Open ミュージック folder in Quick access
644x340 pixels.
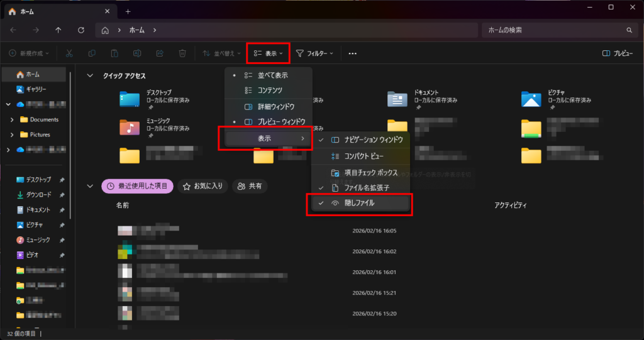click(154, 128)
